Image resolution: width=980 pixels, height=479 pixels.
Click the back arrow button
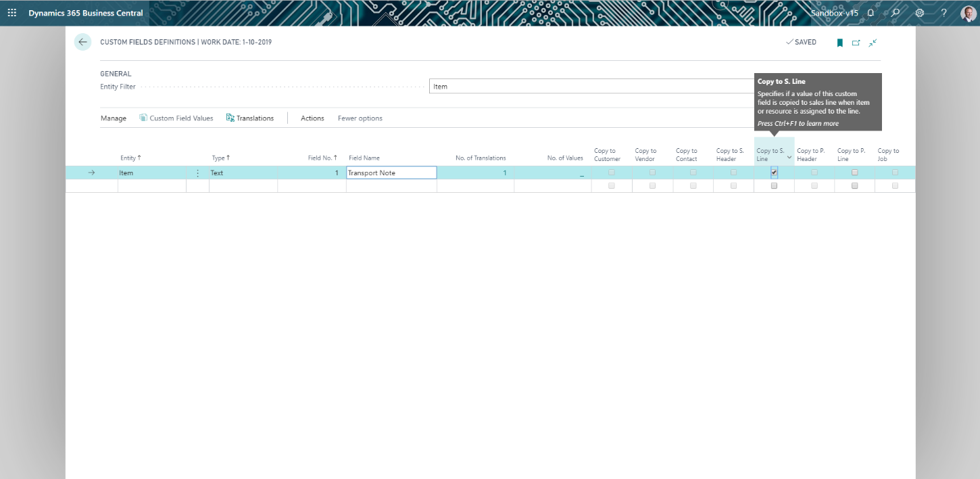click(x=82, y=42)
